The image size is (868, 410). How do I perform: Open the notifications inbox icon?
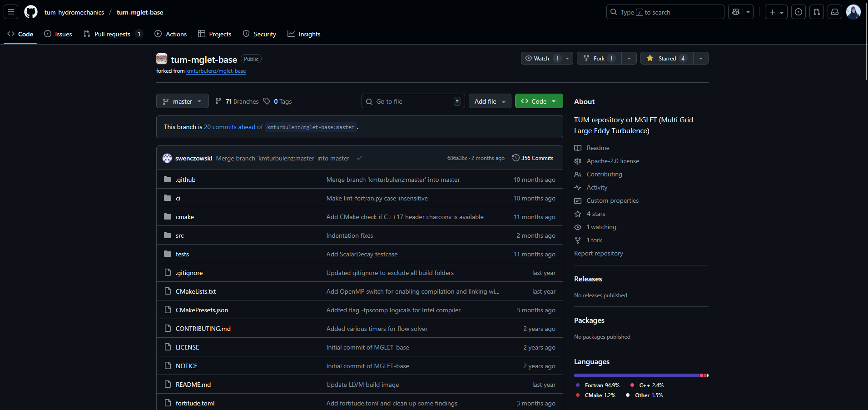[x=834, y=12]
